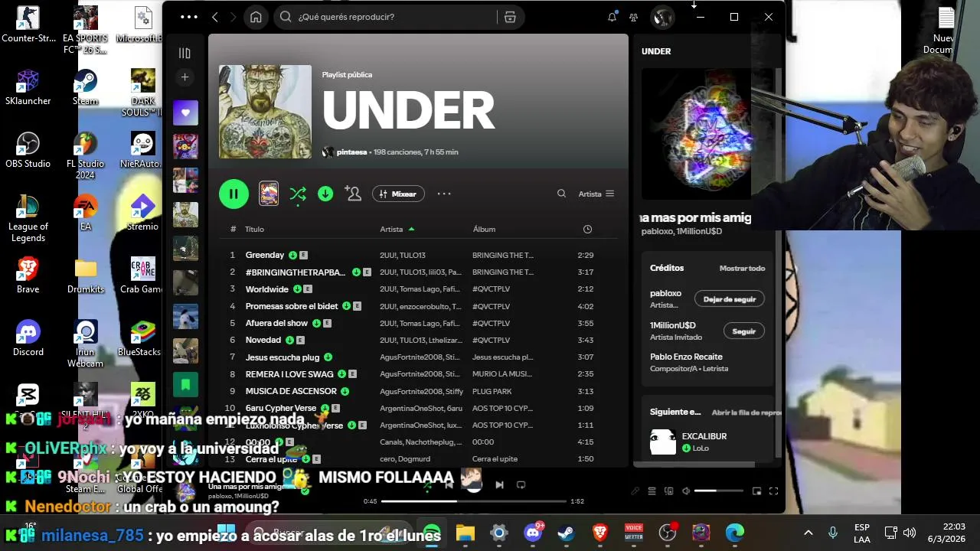Toggle fullscreen mode in Spotify
Image resolution: width=980 pixels, height=551 pixels.
pyautogui.click(x=773, y=491)
